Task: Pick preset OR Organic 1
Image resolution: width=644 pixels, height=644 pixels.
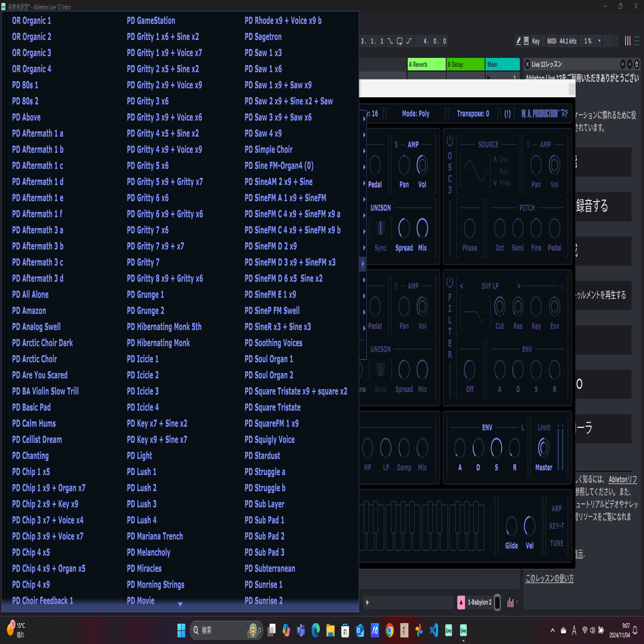Action: pos(32,20)
